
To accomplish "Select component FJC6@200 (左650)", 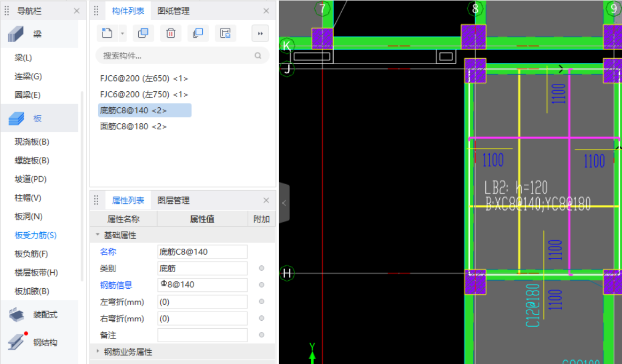I will (x=144, y=78).
